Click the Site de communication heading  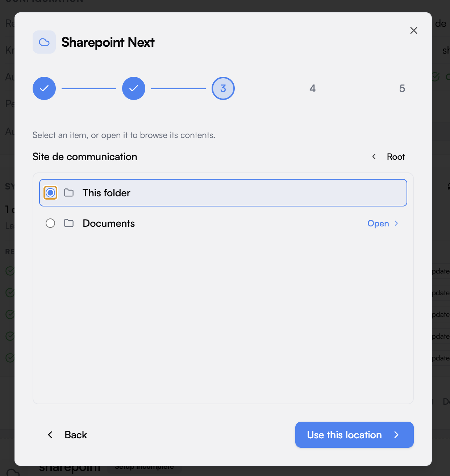point(85,156)
